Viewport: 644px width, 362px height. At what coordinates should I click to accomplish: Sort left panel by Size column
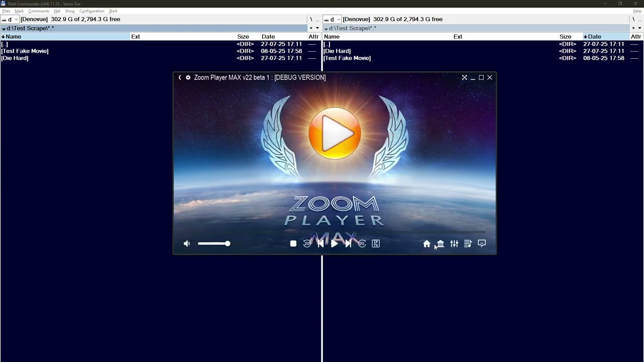(248, 37)
